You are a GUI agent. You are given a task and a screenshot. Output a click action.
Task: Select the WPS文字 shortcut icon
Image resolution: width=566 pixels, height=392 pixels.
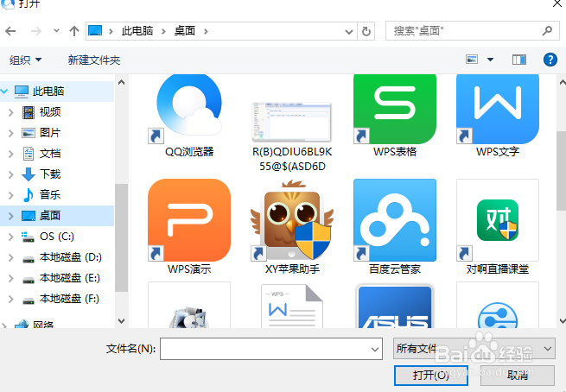click(x=498, y=109)
